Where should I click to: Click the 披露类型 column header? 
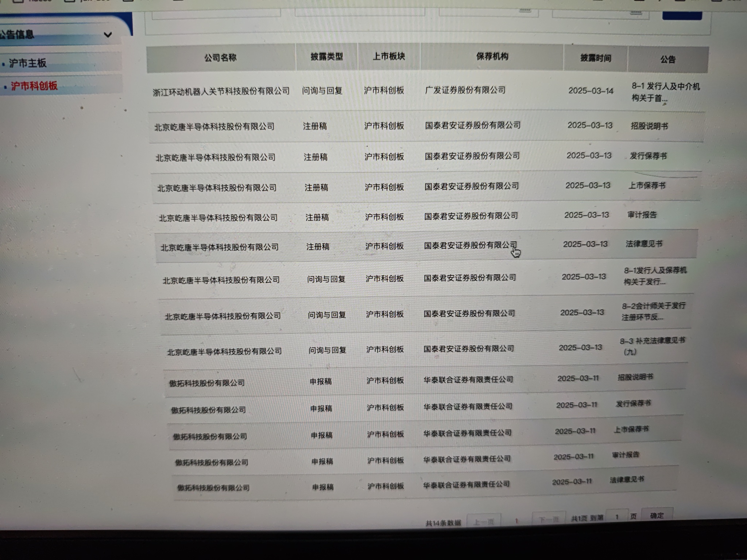pyautogui.click(x=327, y=57)
